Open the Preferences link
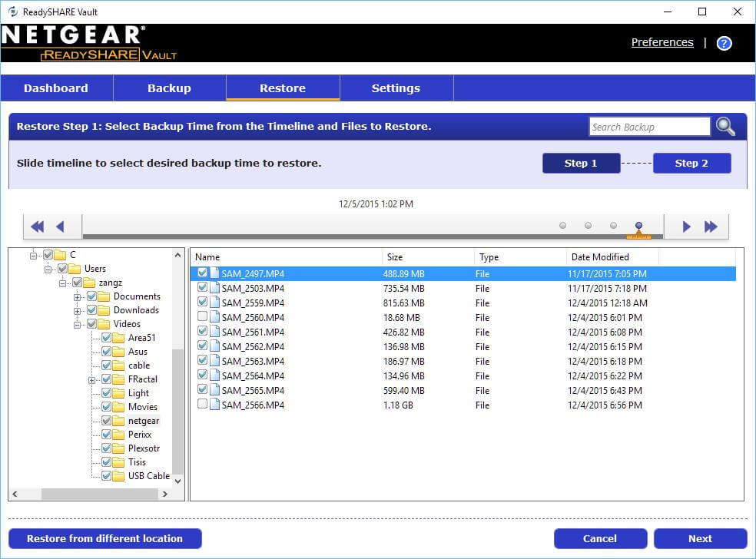This screenshot has width=756, height=559. [661, 43]
